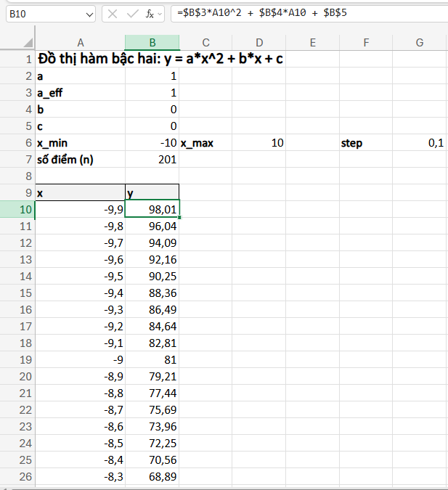Select y value 96,04 cell

(x=152, y=226)
